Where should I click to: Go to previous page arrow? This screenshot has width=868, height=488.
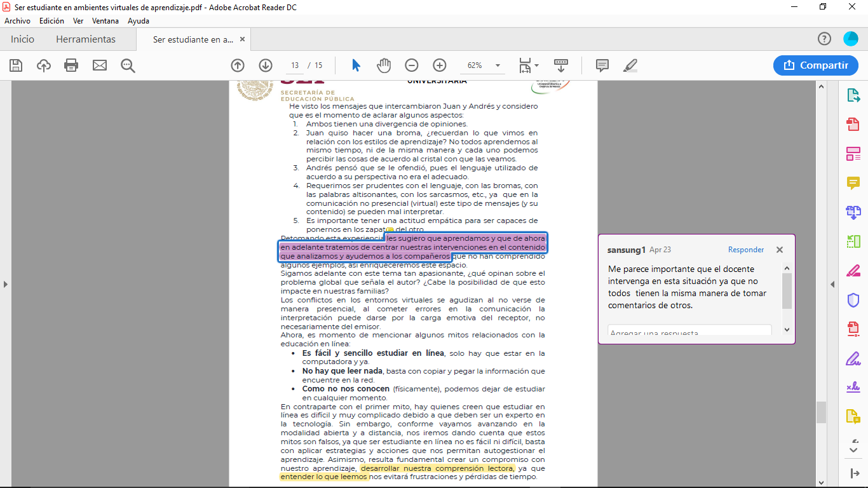(x=238, y=65)
